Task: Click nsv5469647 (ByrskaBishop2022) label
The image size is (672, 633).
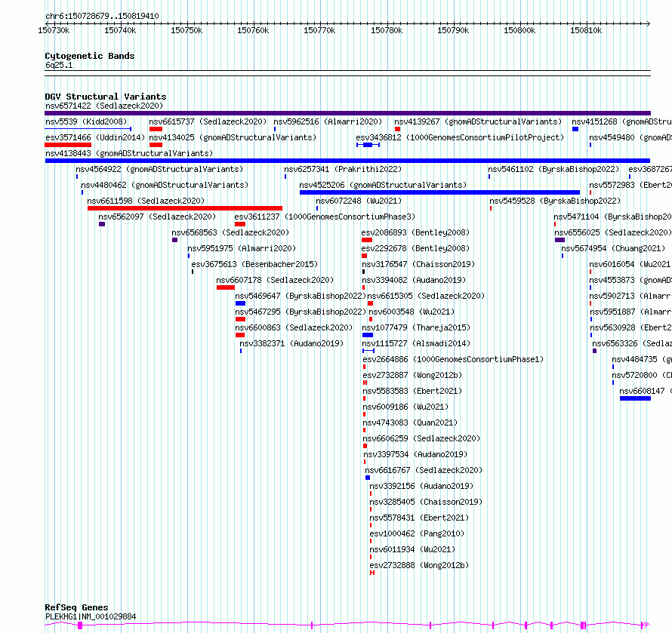Action: pos(301,296)
